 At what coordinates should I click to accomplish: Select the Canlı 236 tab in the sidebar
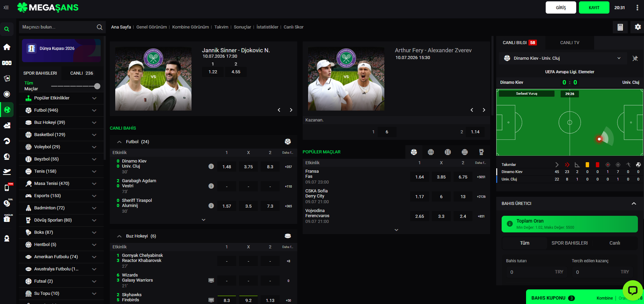(81, 73)
